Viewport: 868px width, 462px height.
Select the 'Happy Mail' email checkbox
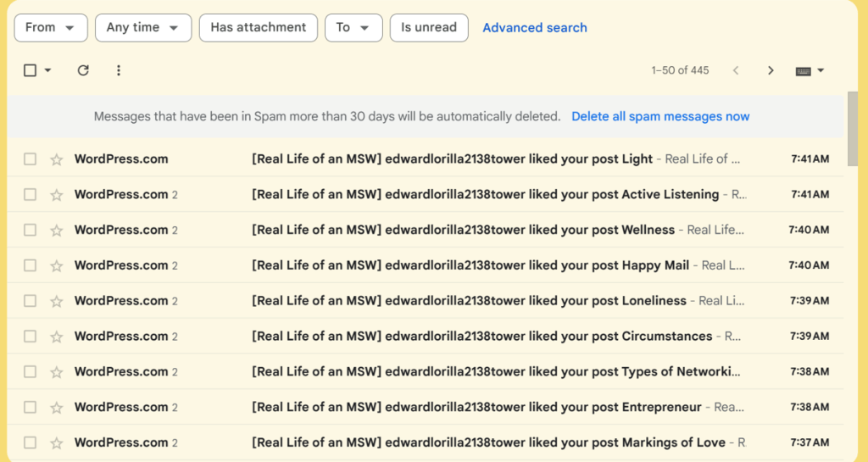coord(31,265)
